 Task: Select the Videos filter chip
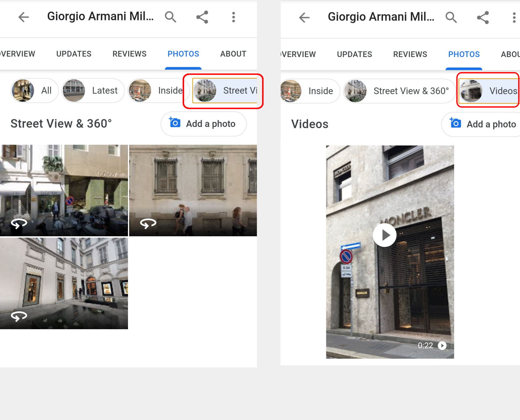click(489, 91)
